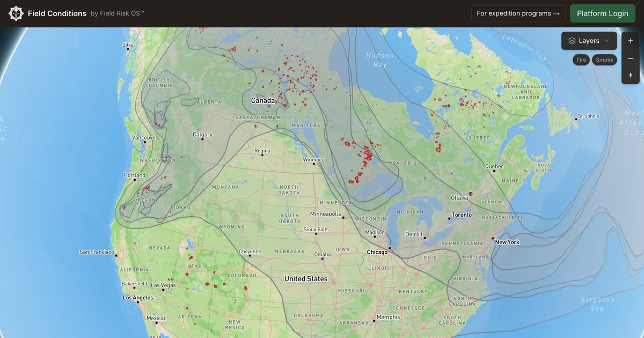The width and height of the screenshot is (644, 338).
Task: Click the Memphis city label
Action: coord(388,317)
